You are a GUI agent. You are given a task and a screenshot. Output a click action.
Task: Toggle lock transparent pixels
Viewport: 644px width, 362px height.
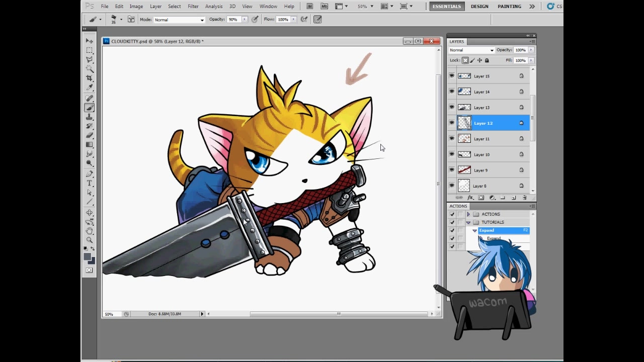pyautogui.click(x=465, y=60)
